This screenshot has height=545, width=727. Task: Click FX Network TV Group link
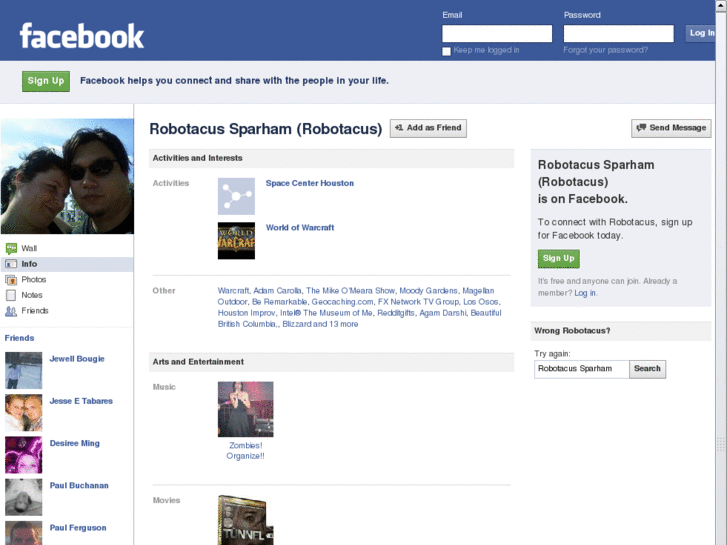pos(418,302)
